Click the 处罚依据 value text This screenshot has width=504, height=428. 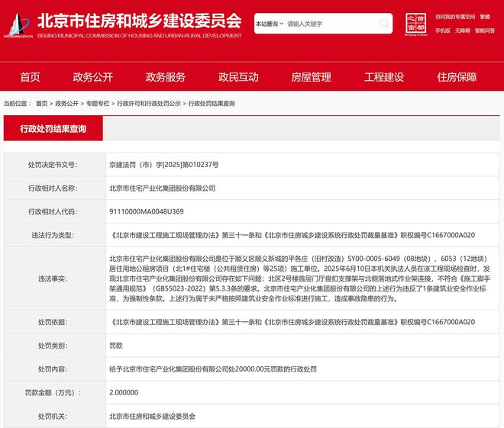(x=292, y=322)
